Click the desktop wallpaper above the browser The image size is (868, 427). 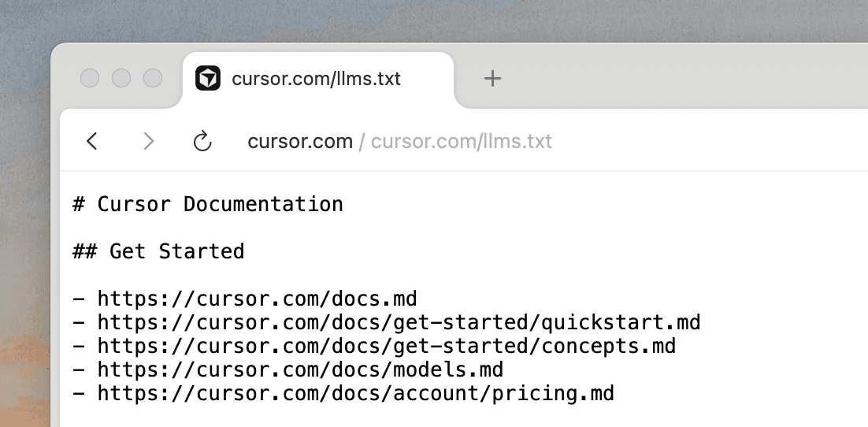pos(433,20)
